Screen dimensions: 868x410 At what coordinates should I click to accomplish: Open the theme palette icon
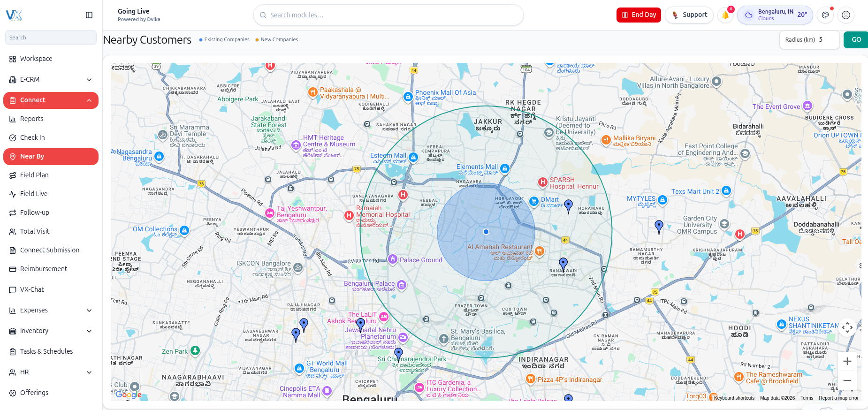(825, 15)
